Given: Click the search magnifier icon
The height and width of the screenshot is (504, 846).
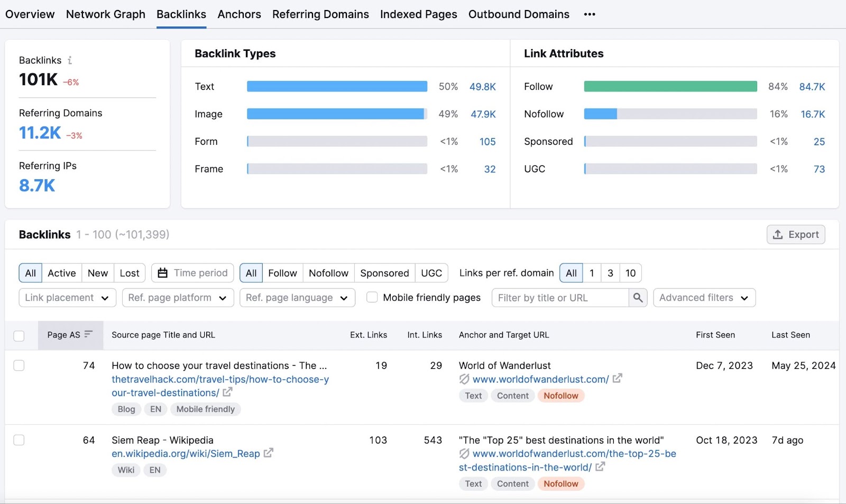Looking at the screenshot, I should click(638, 297).
